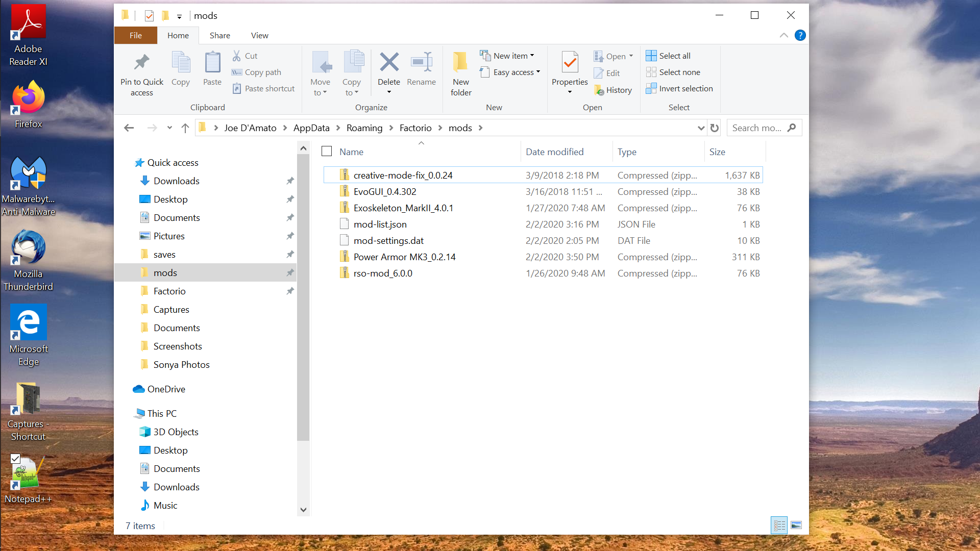Create a New folder
This screenshot has height=551, width=980.
pyautogui.click(x=461, y=74)
